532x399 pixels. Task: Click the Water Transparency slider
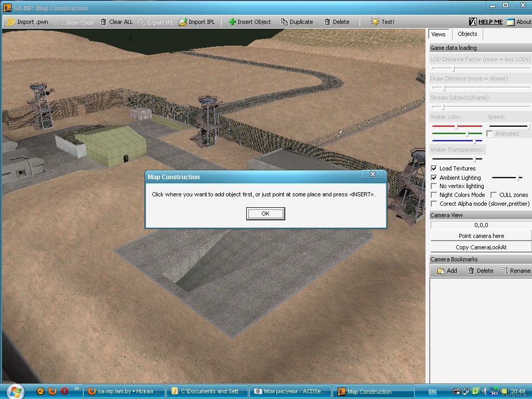point(457,158)
